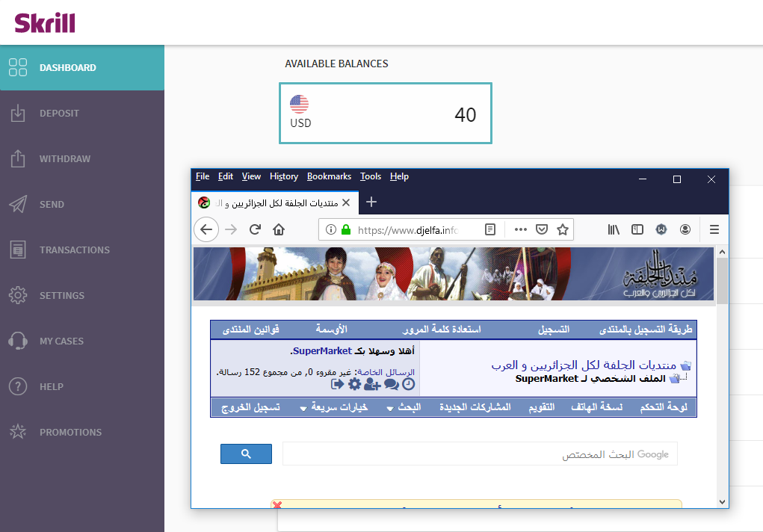Viewport: 763px width, 532px height.
Task: Open page actions three-dots menu
Action: [521, 229]
